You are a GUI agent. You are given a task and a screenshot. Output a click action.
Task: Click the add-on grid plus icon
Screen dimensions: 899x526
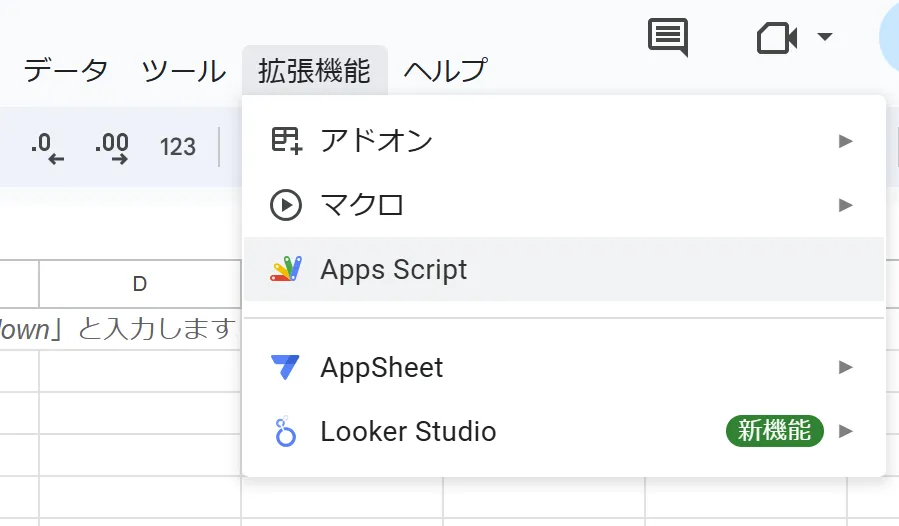click(286, 141)
